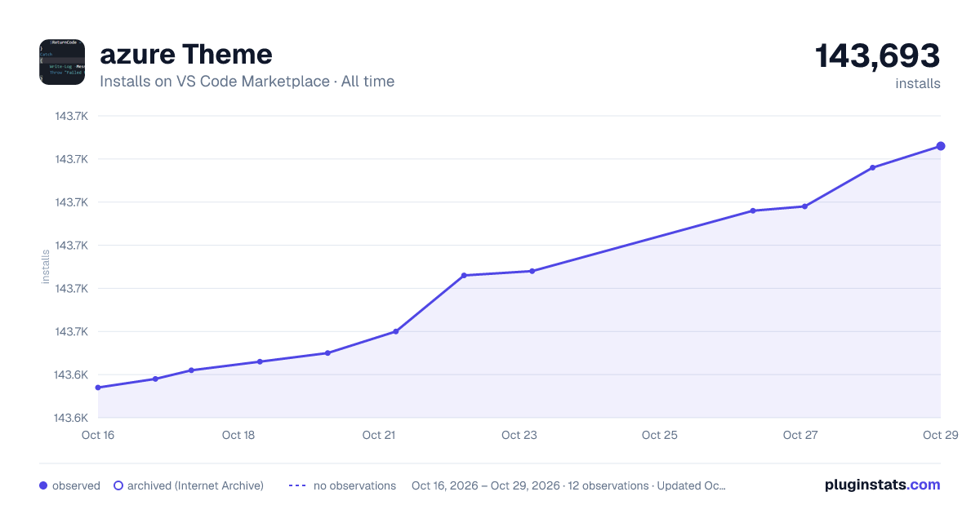This screenshot has width=980, height=514.
Task: Click the dashed 'no observations' legend line
Action: click(x=297, y=485)
